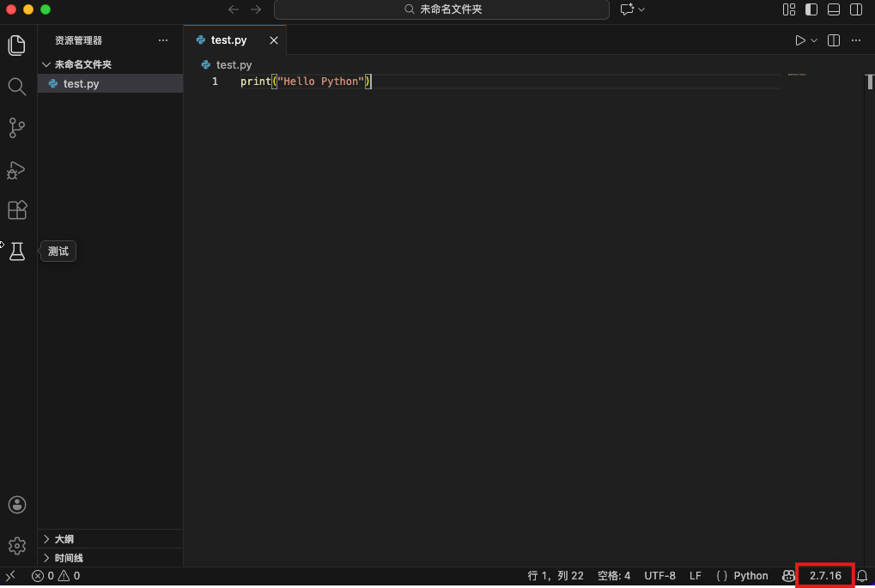The width and height of the screenshot is (875, 588).
Task: Open the Source Control view
Action: click(x=16, y=128)
